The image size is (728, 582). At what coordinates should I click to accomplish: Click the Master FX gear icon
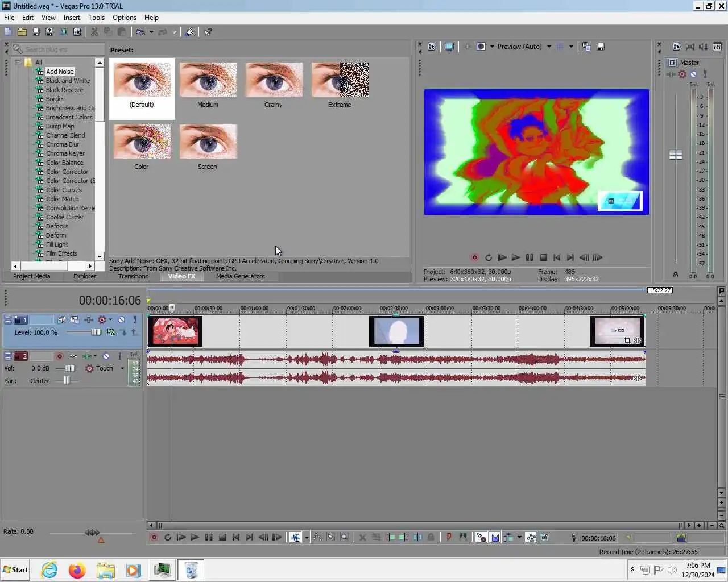682,74
